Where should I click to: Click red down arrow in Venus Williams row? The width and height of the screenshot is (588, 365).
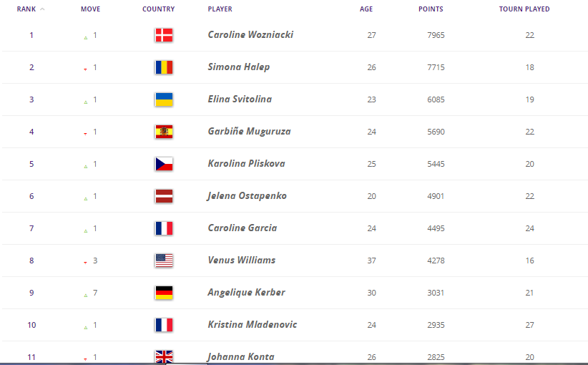pos(86,263)
